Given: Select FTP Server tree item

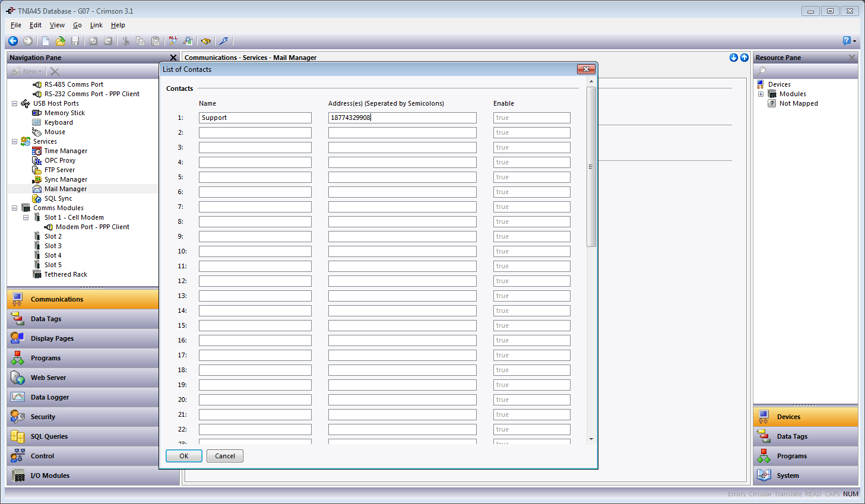Looking at the screenshot, I should [59, 170].
